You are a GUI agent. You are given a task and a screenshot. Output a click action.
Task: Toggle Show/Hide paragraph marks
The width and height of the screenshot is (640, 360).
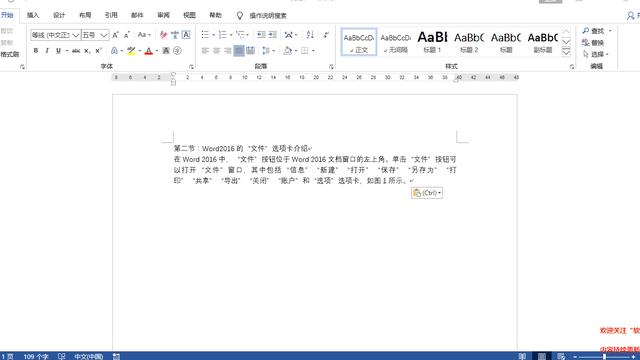tap(326, 35)
